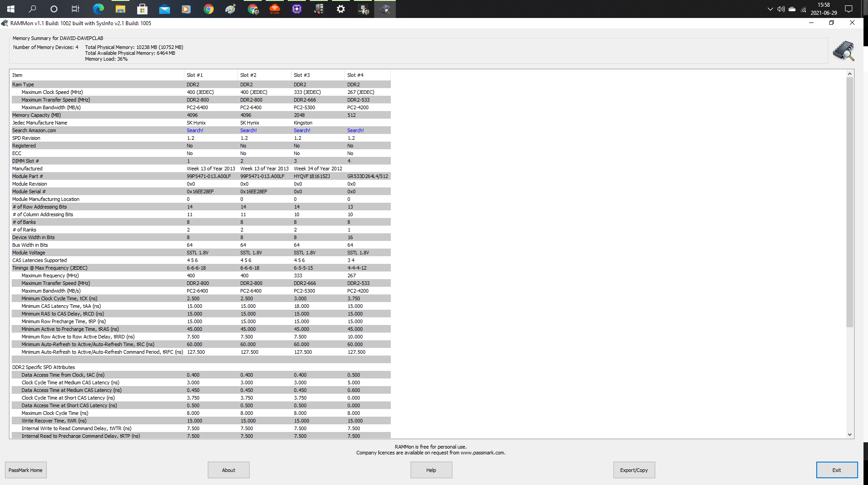Image resolution: width=868 pixels, height=485 pixels.
Task: Click the scrollbar up arrow
Action: pyautogui.click(x=850, y=74)
